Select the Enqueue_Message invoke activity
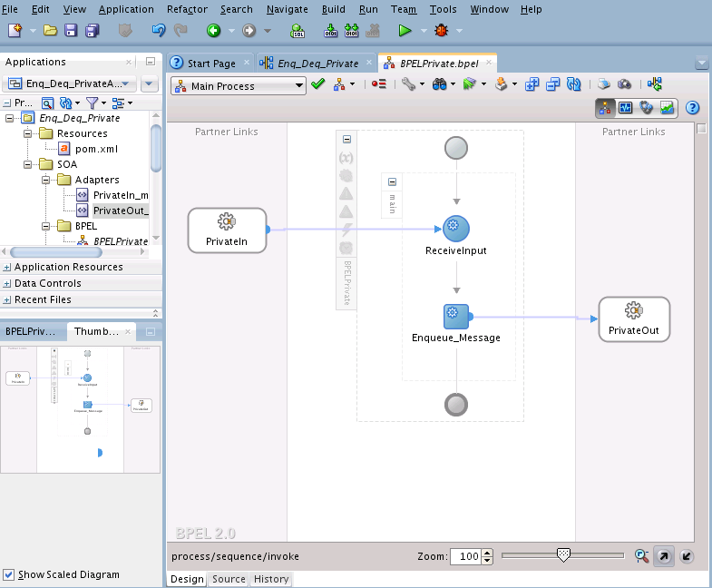The height and width of the screenshot is (588, 712). 455,317
